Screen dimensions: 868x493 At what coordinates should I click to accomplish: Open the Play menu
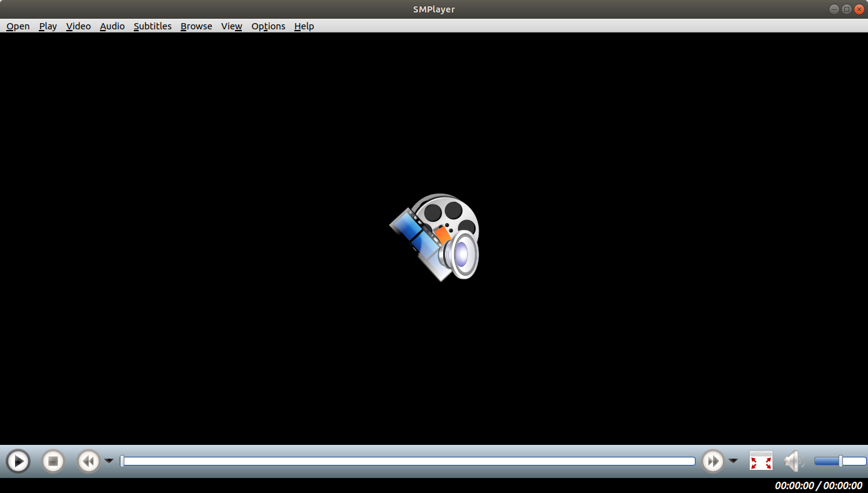[x=48, y=26]
